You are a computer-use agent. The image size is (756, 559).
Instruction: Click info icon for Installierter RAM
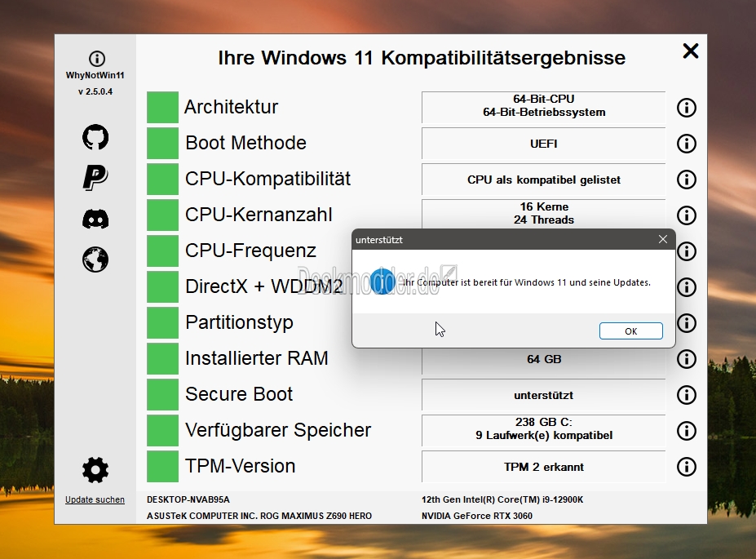point(686,359)
